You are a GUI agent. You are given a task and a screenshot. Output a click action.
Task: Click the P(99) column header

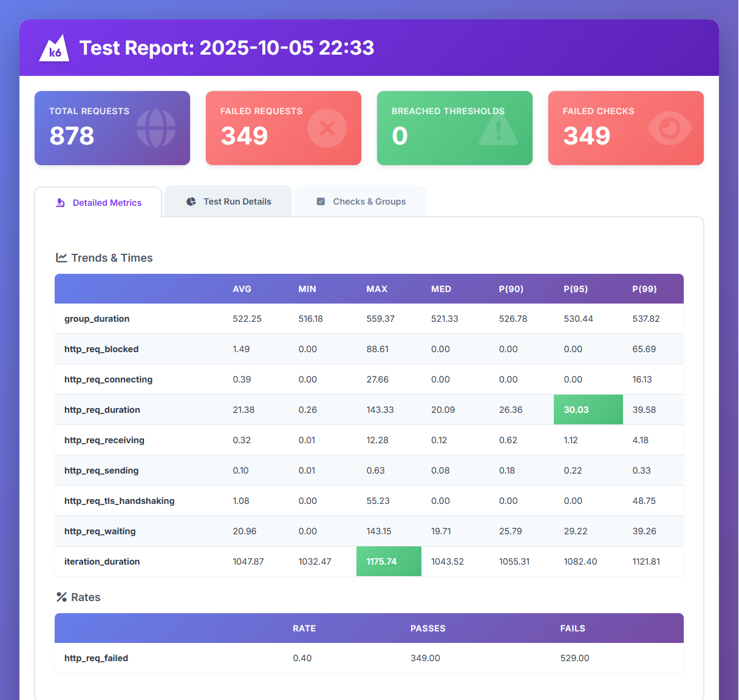point(644,289)
